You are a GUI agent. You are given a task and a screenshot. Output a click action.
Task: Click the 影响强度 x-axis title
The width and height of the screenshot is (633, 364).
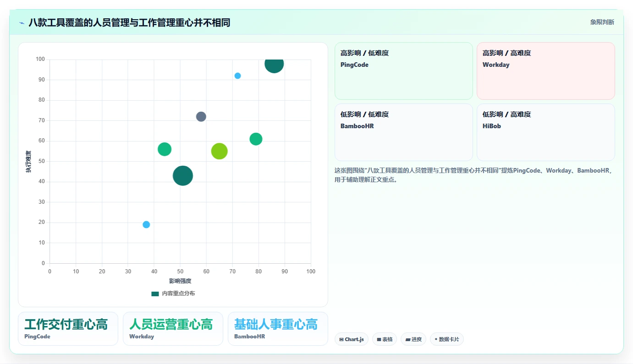(x=180, y=281)
